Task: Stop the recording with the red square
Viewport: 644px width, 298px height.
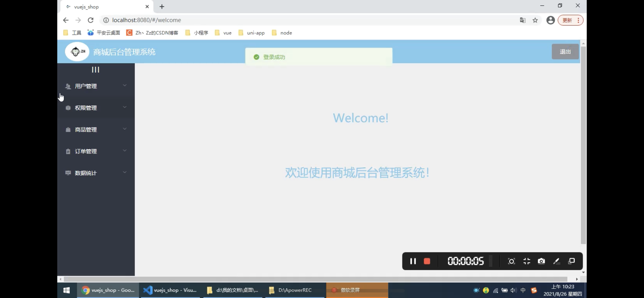Action: (x=427, y=261)
